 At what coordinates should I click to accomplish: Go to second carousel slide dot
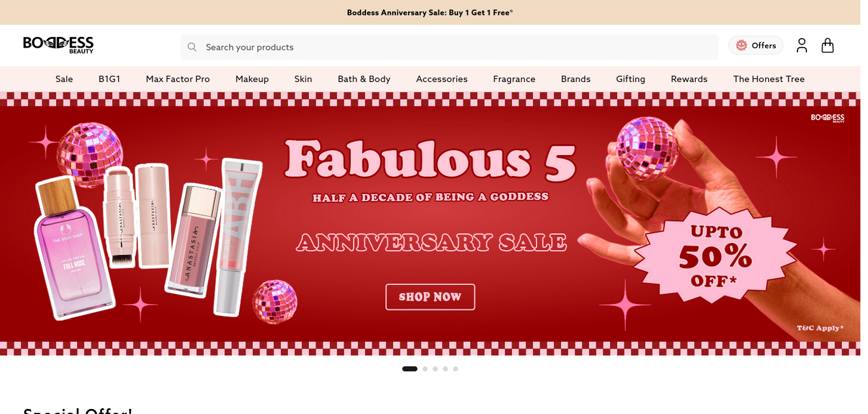[x=425, y=369]
